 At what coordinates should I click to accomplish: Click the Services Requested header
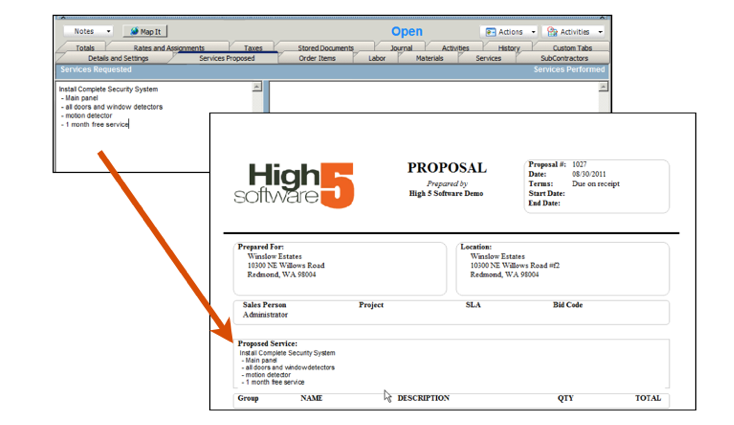[x=96, y=69]
